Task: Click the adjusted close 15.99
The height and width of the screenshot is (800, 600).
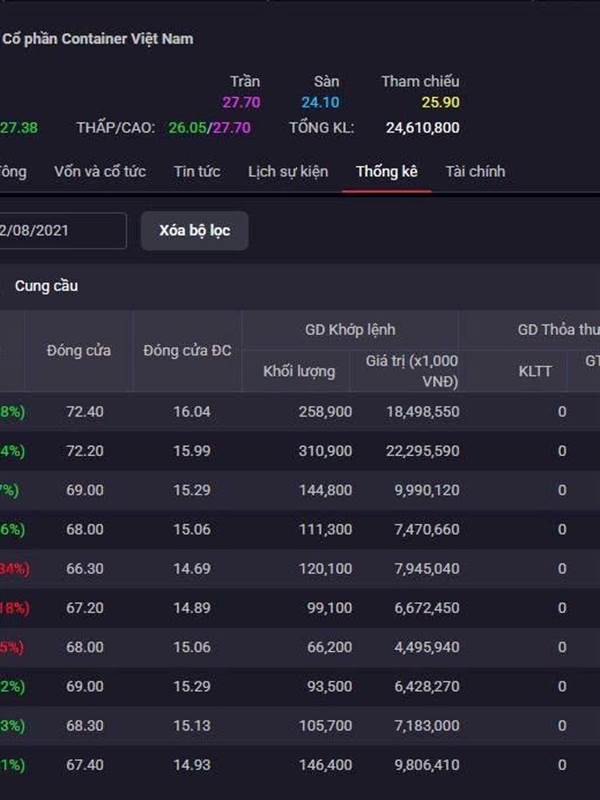Action: (192, 451)
